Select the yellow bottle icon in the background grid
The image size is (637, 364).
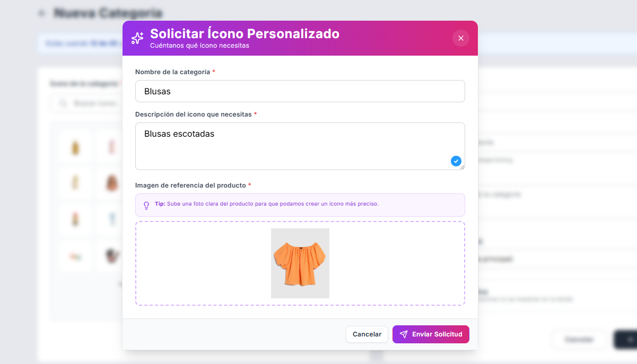click(75, 147)
